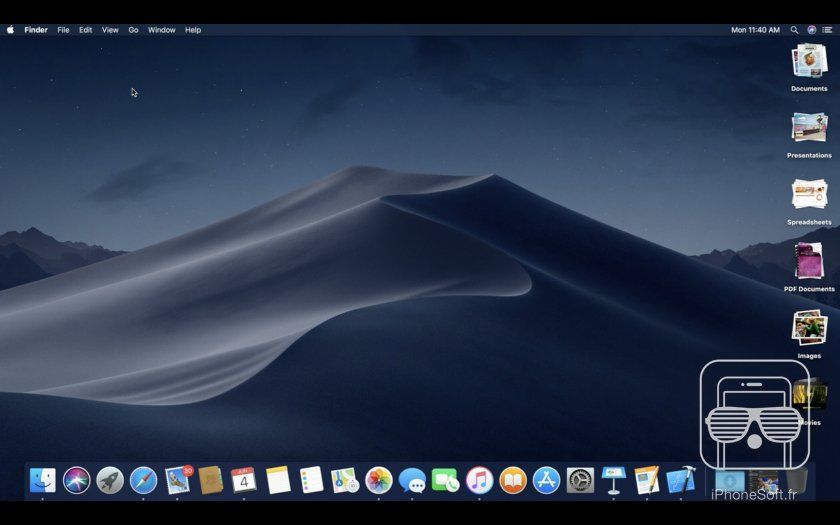Launch FaceTime from the dock
Viewport: 840px width, 525px height.
click(445, 481)
